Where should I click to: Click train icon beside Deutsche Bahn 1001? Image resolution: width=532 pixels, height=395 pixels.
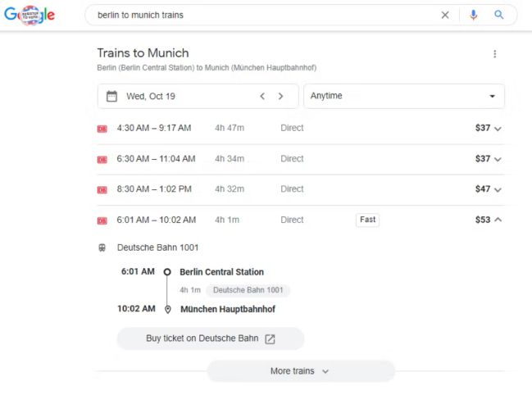[x=102, y=247]
